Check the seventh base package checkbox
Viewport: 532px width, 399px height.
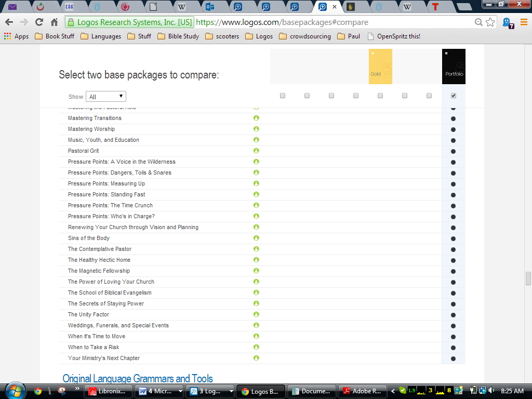(429, 96)
